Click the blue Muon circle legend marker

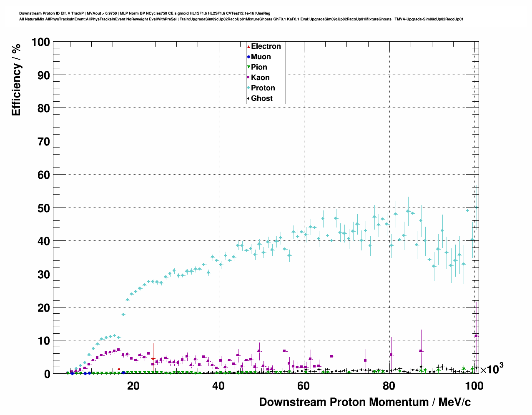(248, 57)
